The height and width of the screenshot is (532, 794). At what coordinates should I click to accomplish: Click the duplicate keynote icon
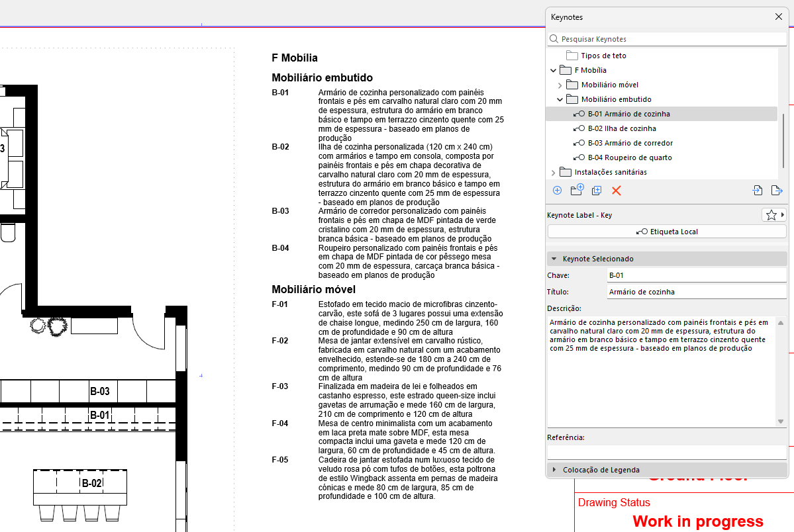point(597,191)
